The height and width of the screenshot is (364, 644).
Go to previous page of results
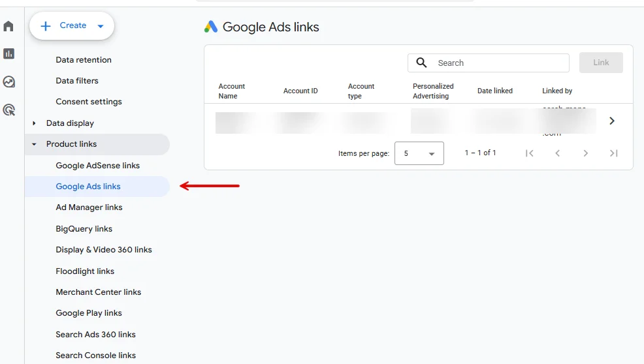point(557,153)
